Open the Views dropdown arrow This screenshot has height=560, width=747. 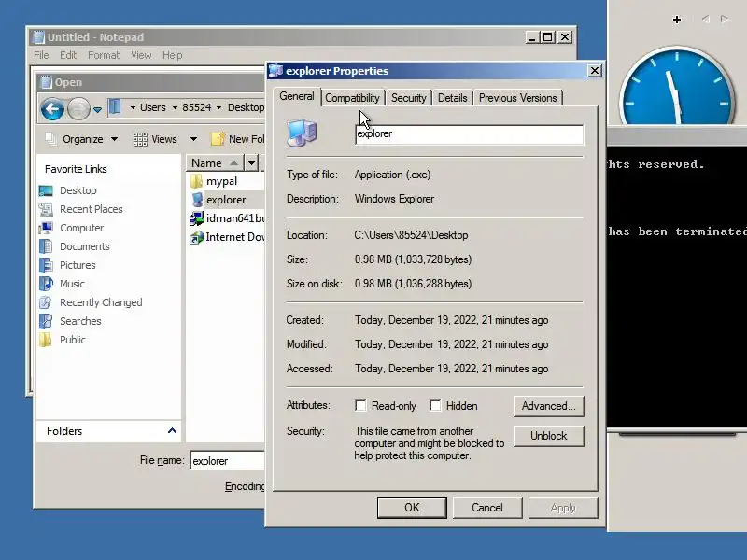193,139
